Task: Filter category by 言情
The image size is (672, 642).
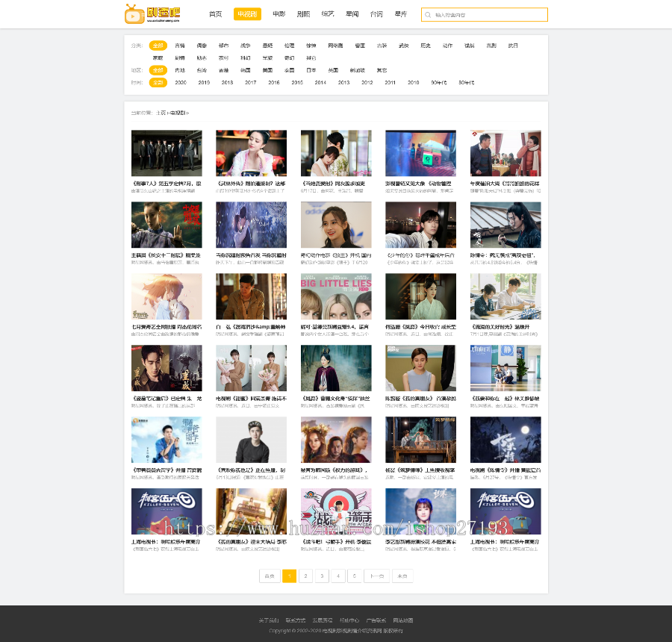Action: point(180,46)
